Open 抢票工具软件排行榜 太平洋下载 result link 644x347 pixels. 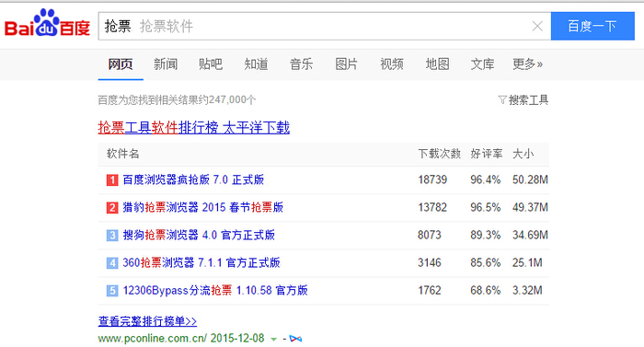[194, 127]
